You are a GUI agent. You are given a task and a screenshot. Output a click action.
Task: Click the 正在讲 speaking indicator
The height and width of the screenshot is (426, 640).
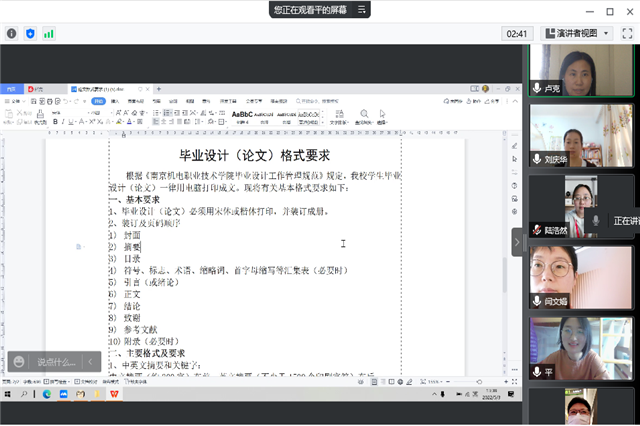point(624,220)
